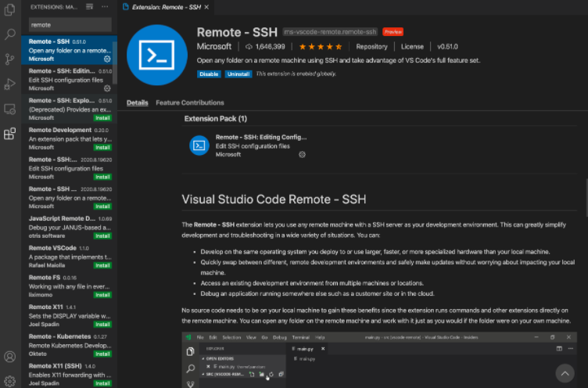Open Remote Explorer view in activity bar
The image size is (588, 388).
tap(9, 110)
